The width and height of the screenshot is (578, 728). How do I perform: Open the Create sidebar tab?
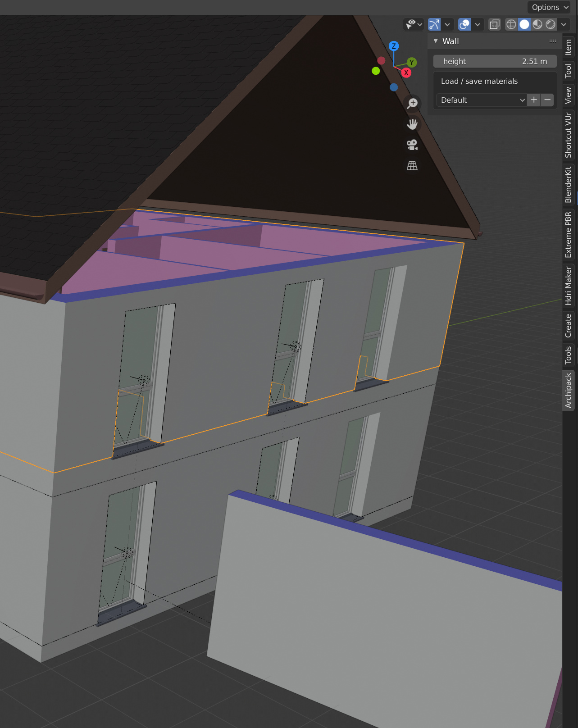pyautogui.click(x=569, y=326)
